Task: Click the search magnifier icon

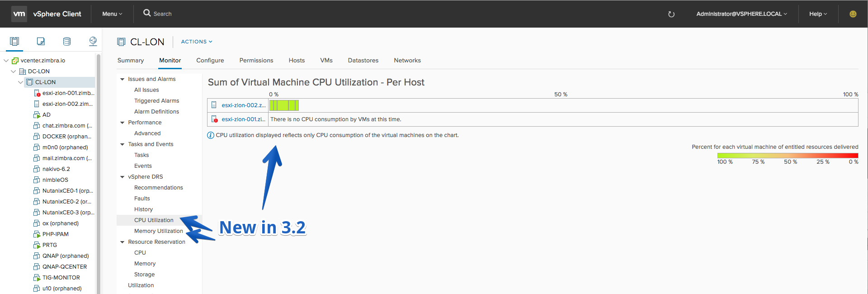Action: click(147, 13)
